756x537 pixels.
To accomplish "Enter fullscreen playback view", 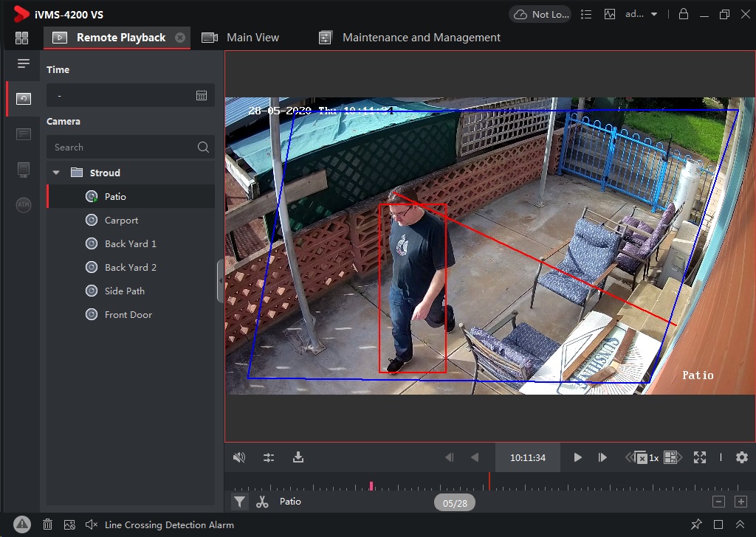I will point(699,457).
